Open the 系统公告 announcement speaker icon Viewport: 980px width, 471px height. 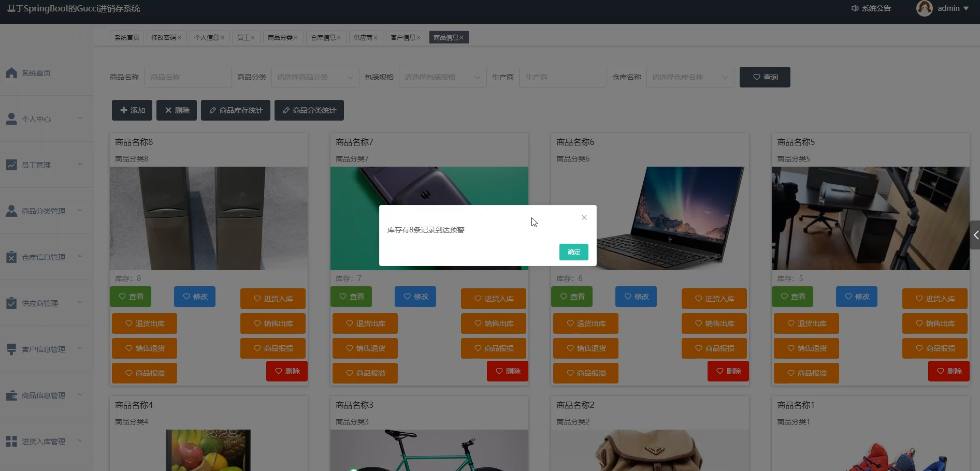[x=855, y=8]
